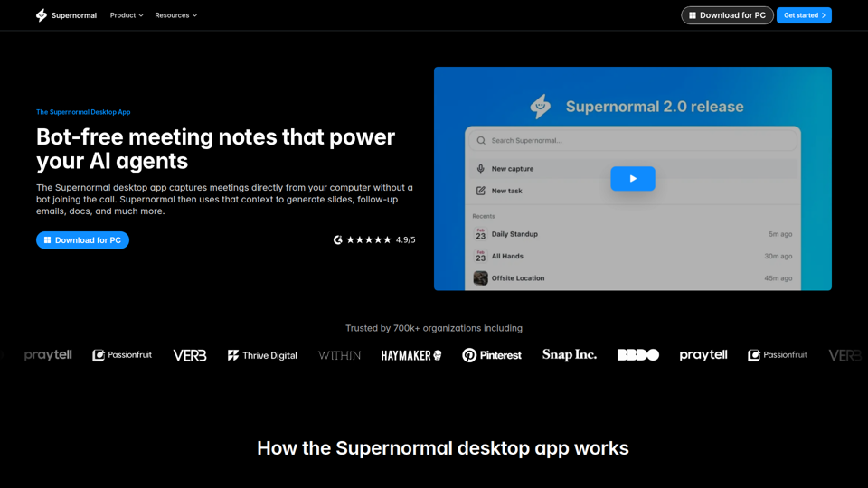Click the Passionfruit logo right of praytell

pyautogui.click(x=778, y=355)
